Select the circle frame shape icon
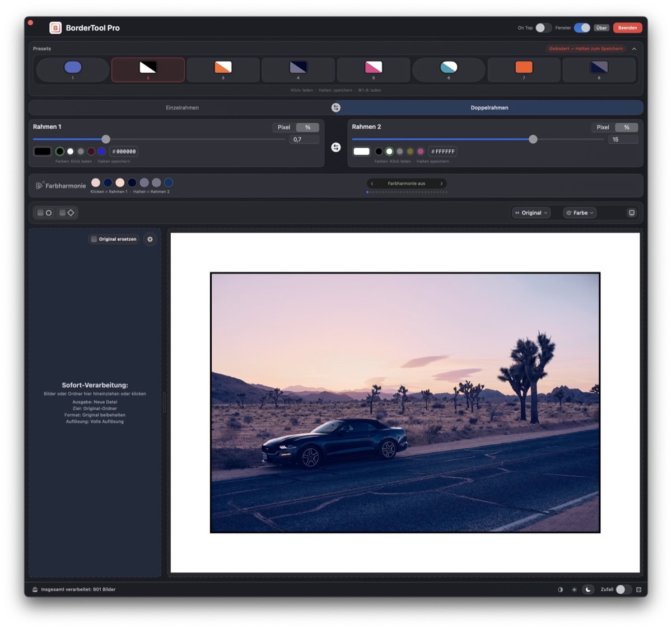 (x=48, y=213)
